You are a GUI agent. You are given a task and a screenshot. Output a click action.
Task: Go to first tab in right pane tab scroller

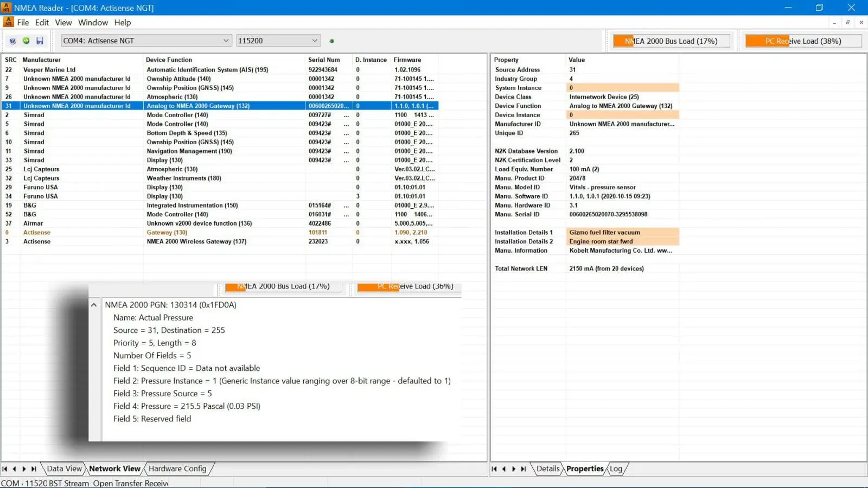pyautogui.click(x=494, y=469)
